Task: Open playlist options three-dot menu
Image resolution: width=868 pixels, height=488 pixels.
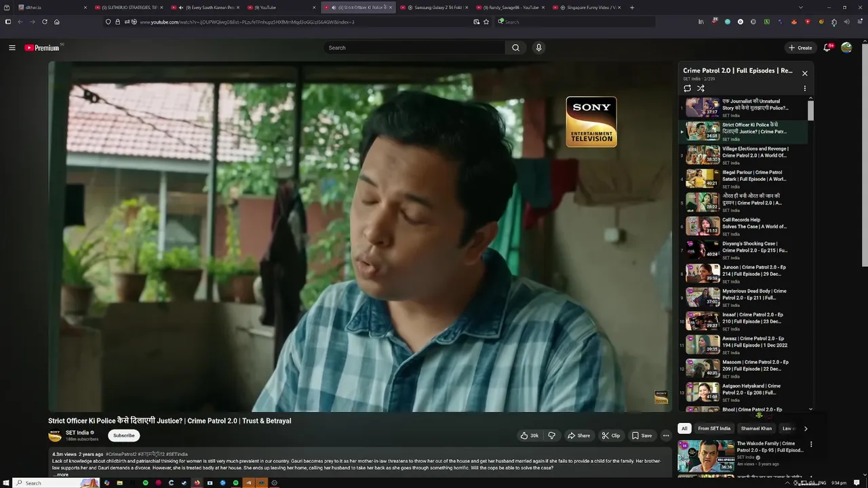Action: tap(805, 88)
